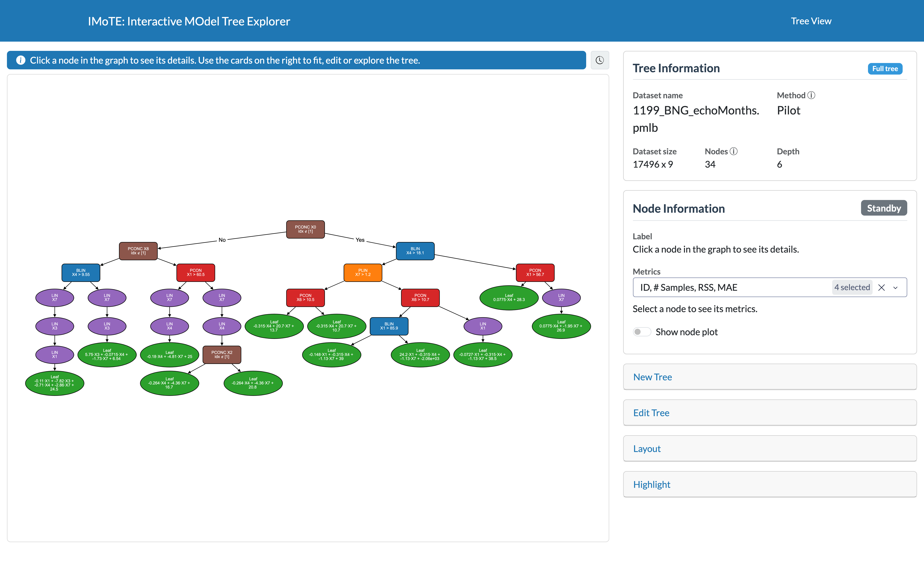Select node PCON X6 > 10.5
This screenshot has width=924, height=578.
(305, 298)
